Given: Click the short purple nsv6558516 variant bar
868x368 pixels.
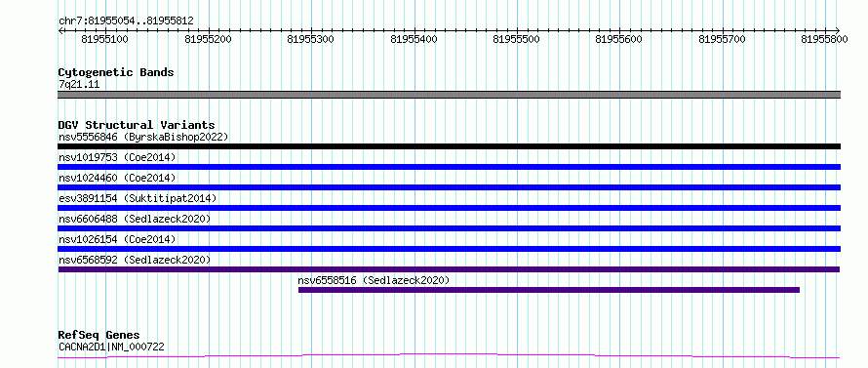Looking at the screenshot, I should tap(548, 290).
